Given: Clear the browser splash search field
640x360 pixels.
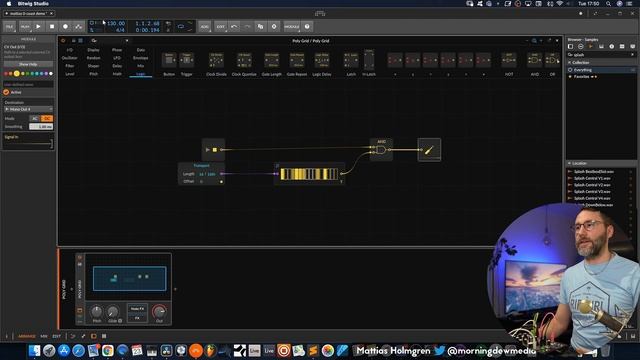Looking at the screenshot, I should click(x=633, y=55).
